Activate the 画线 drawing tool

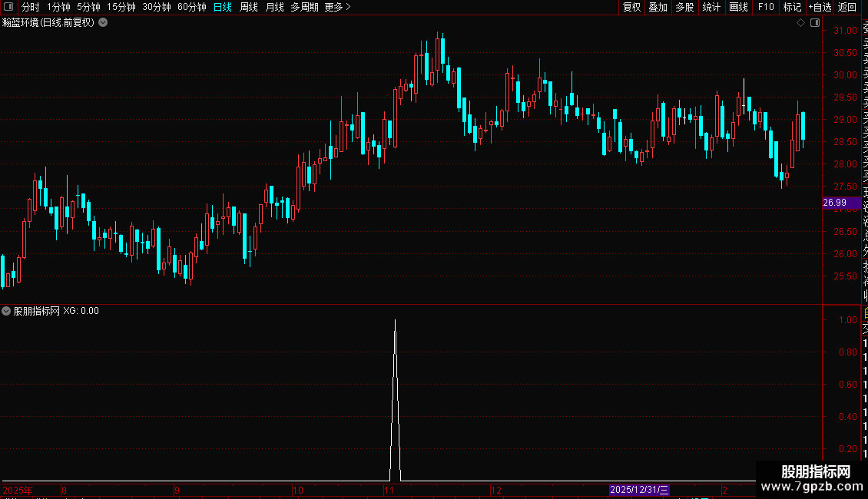(738, 7)
